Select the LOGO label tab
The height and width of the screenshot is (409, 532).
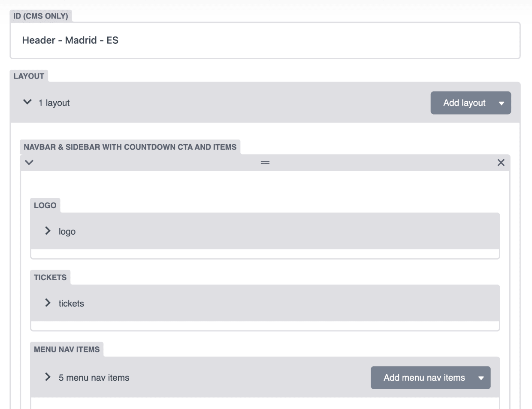pos(45,205)
